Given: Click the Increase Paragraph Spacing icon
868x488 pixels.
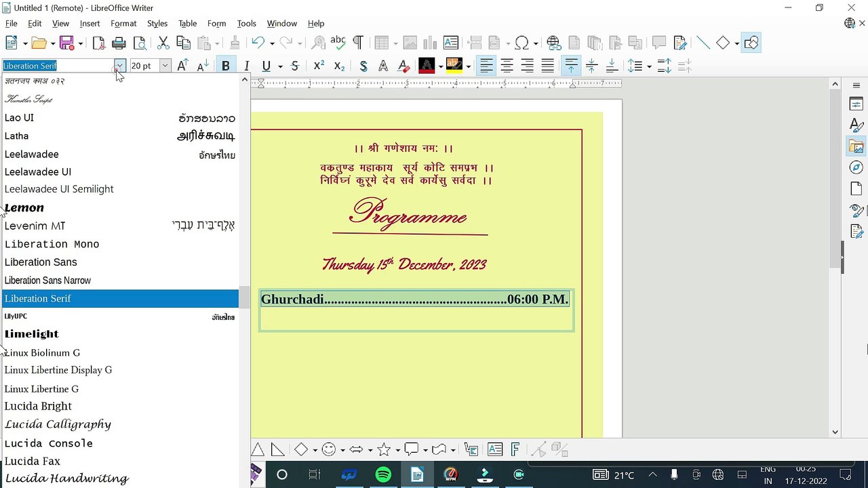Looking at the screenshot, I should coord(664,66).
